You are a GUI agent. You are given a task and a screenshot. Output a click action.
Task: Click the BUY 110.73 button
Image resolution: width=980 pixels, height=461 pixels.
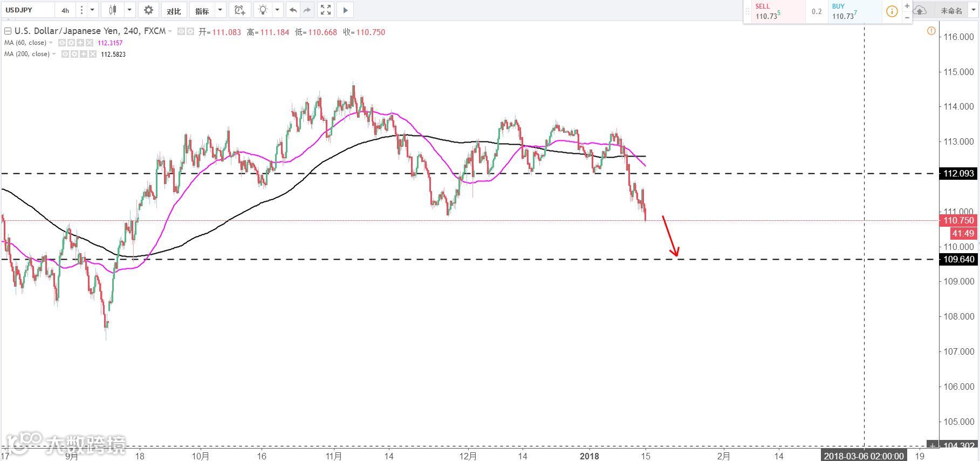click(855, 11)
